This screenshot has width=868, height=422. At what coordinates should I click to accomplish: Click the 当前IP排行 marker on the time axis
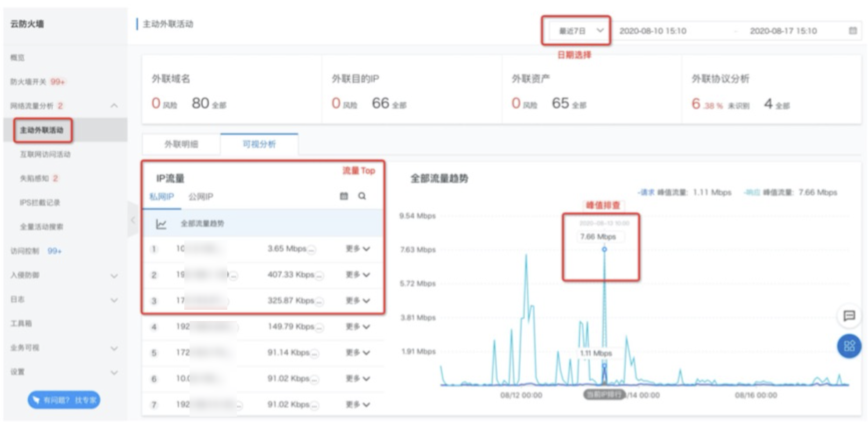point(604,395)
